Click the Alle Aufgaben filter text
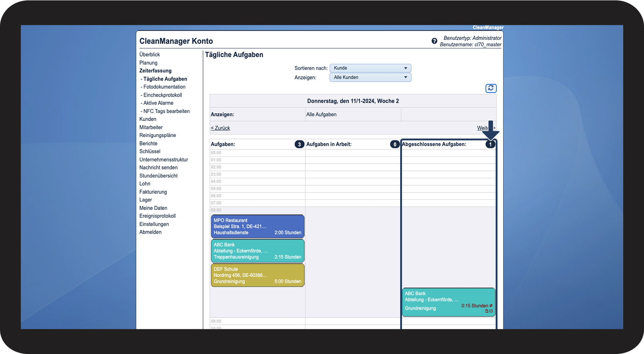644x354 pixels. [x=321, y=114]
